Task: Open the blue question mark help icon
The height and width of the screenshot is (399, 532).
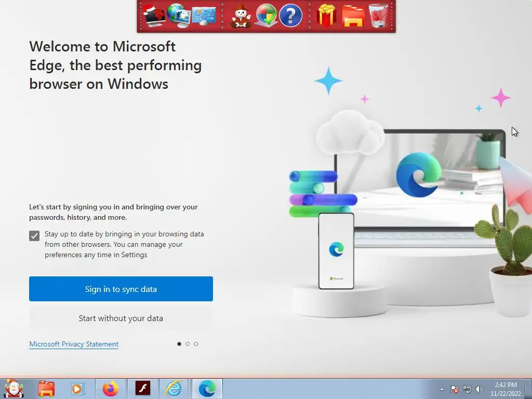Action: tap(291, 16)
